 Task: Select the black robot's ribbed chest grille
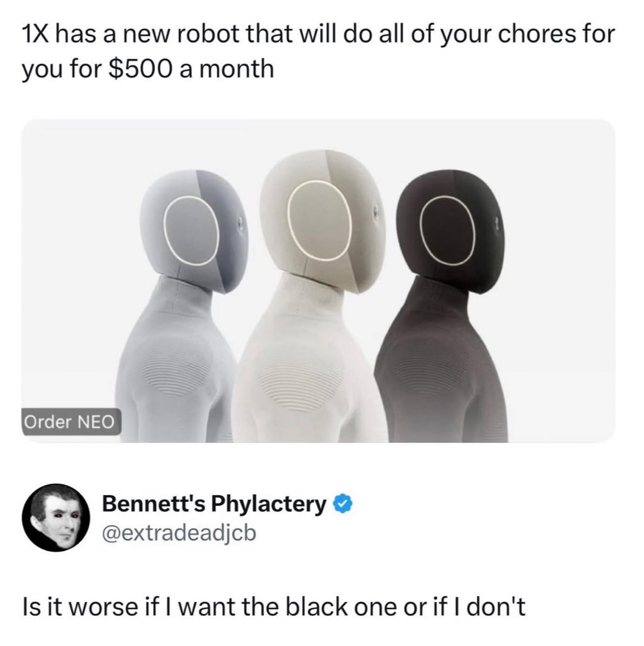coord(417,371)
